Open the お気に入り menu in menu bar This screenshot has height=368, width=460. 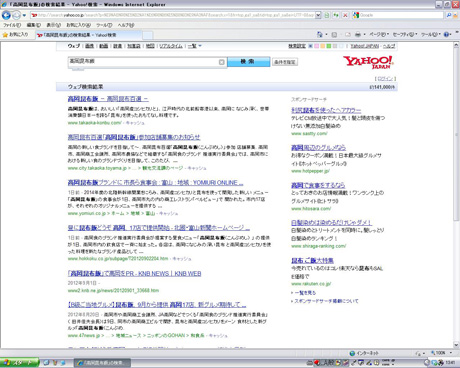(x=78, y=25)
